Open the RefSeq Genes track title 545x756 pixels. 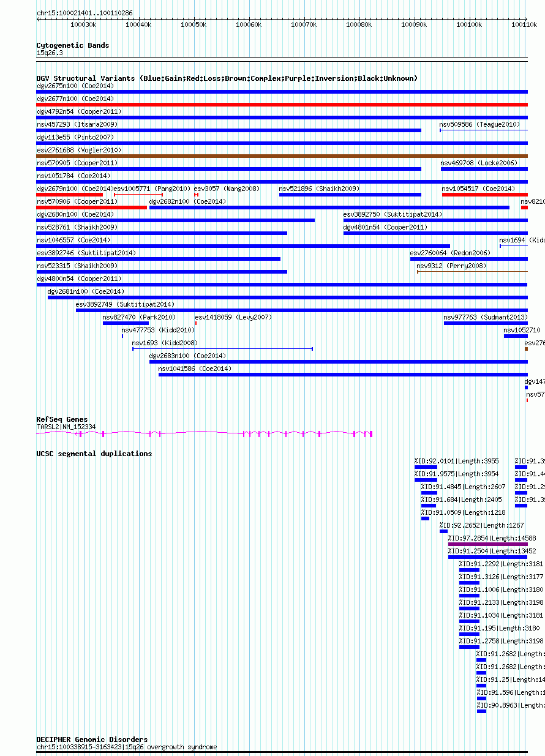(62, 419)
